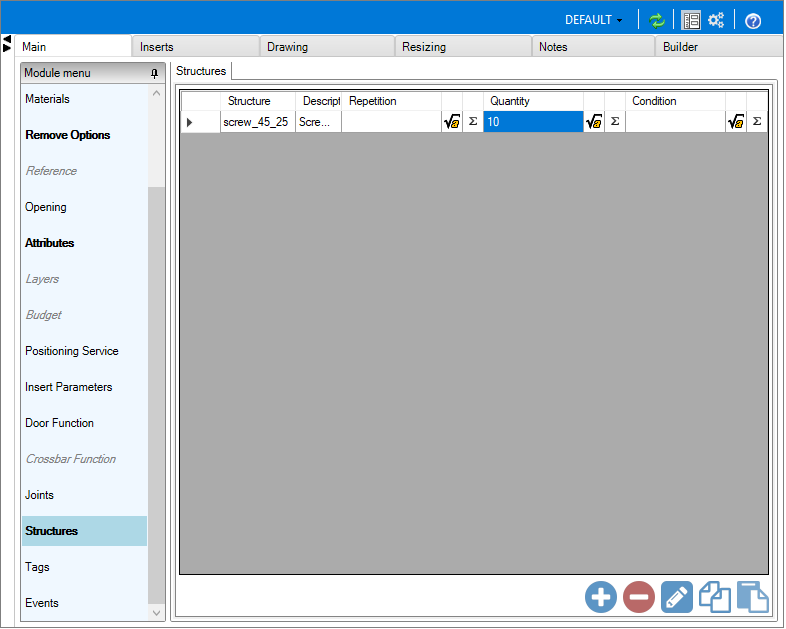Click the sigma icon in Condition column
The image size is (786, 629).
[757, 122]
